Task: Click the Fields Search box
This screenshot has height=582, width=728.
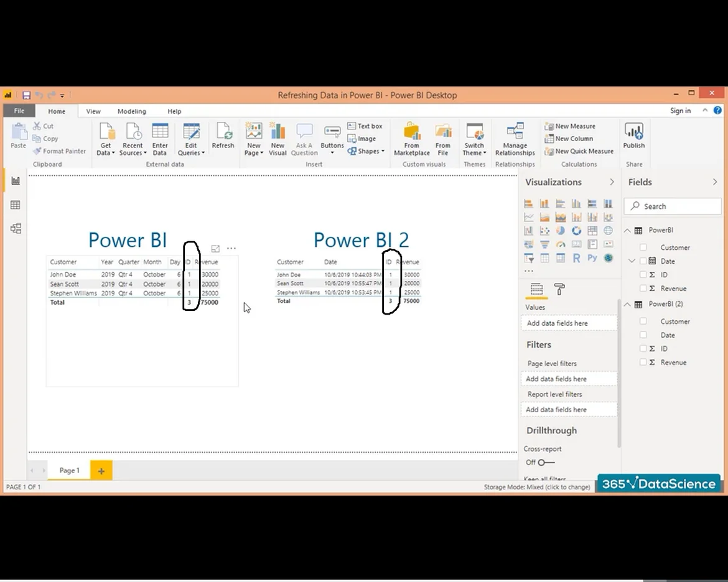Action: click(673, 206)
